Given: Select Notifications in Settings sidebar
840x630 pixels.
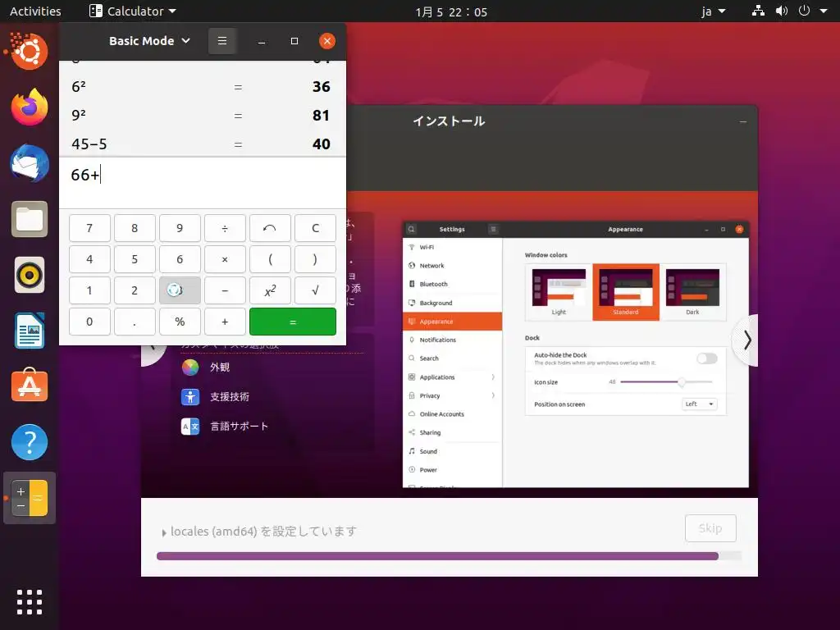Looking at the screenshot, I should click(452, 340).
